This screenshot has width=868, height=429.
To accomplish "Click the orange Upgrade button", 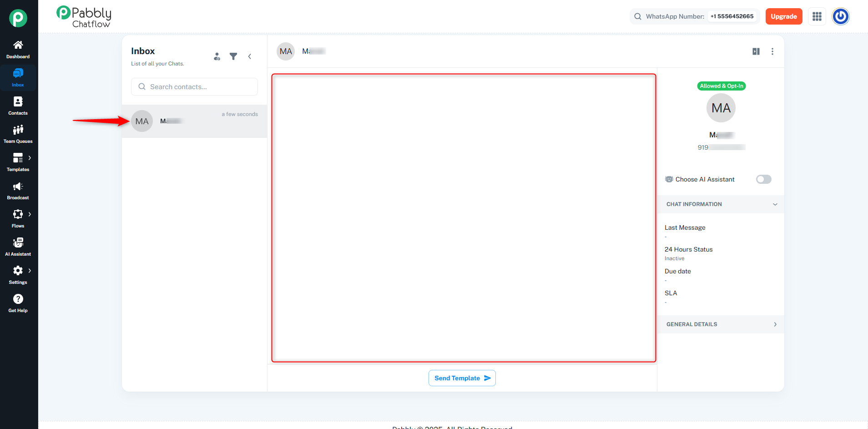I will [x=784, y=16].
